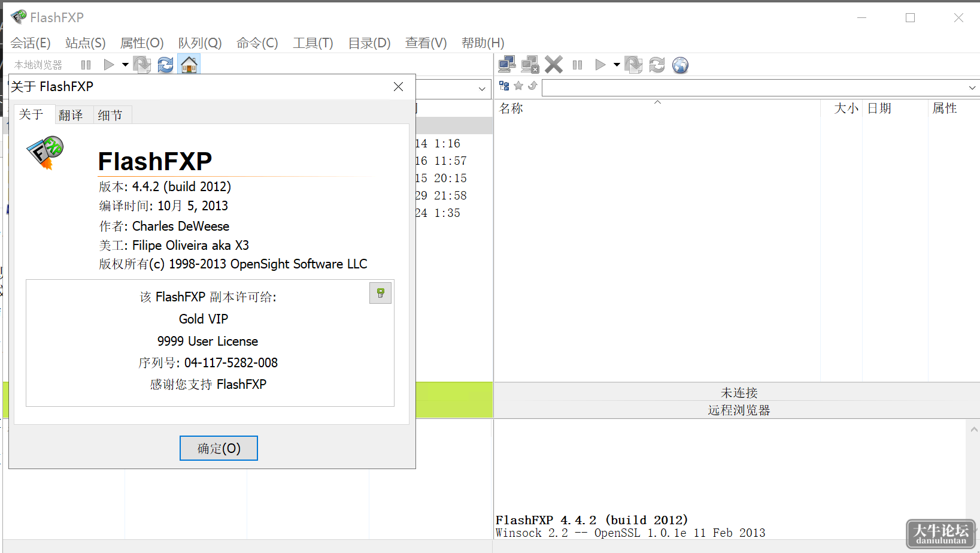Viewport: 980px width, 553px height.
Task: Expand the remote path combo box dropdown
Action: pos(972,88)
